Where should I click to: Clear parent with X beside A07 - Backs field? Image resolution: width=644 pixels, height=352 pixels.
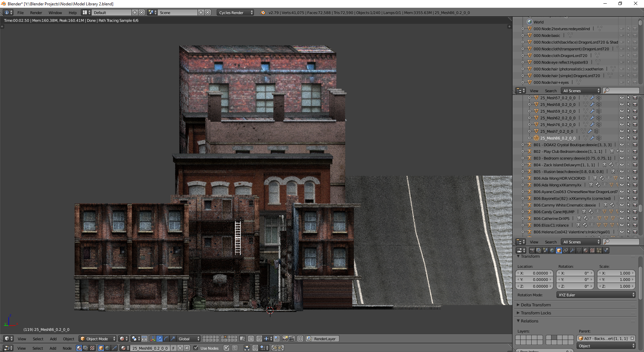[632, 339]
